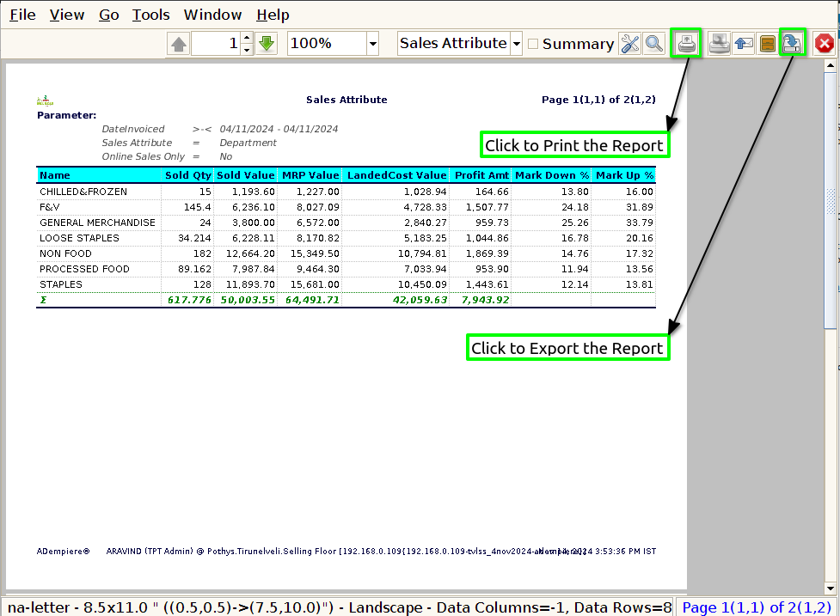840x616 pixels.
Task: Click the LandedCost Value column header
Action: [397, 175]
